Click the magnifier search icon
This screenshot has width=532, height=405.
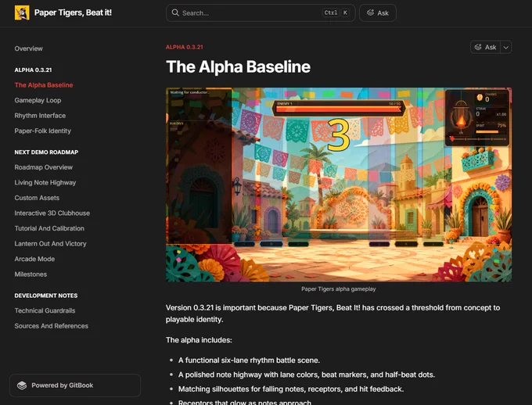pos(175,13)
